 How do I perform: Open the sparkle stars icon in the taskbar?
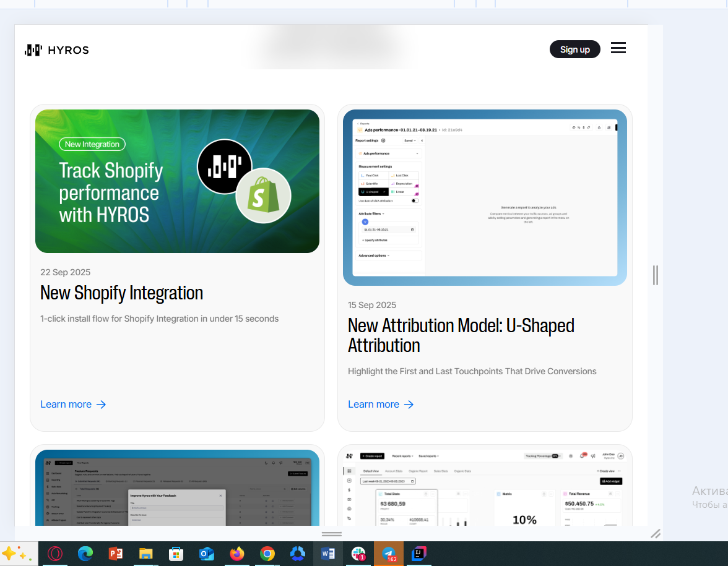(16, 554)
